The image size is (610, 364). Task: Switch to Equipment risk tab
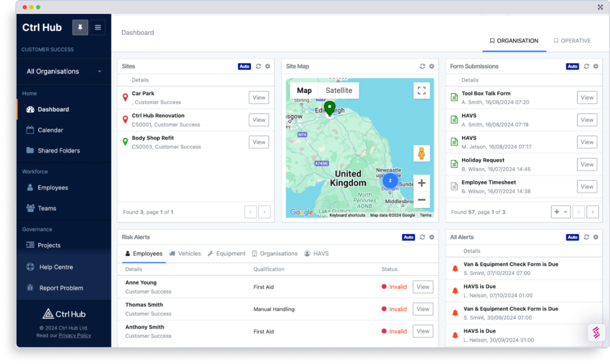click(227, 254)
